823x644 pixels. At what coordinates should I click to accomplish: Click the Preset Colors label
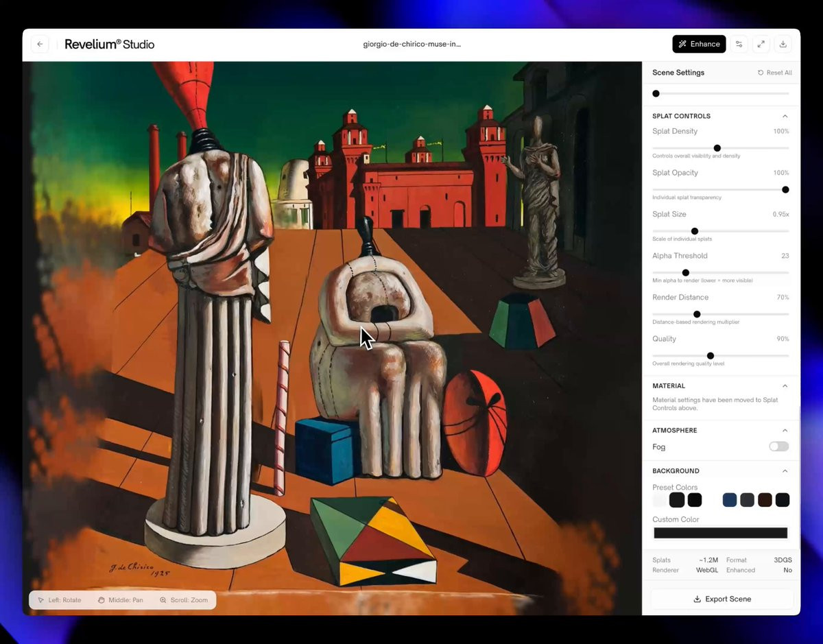tap(675, 488)
